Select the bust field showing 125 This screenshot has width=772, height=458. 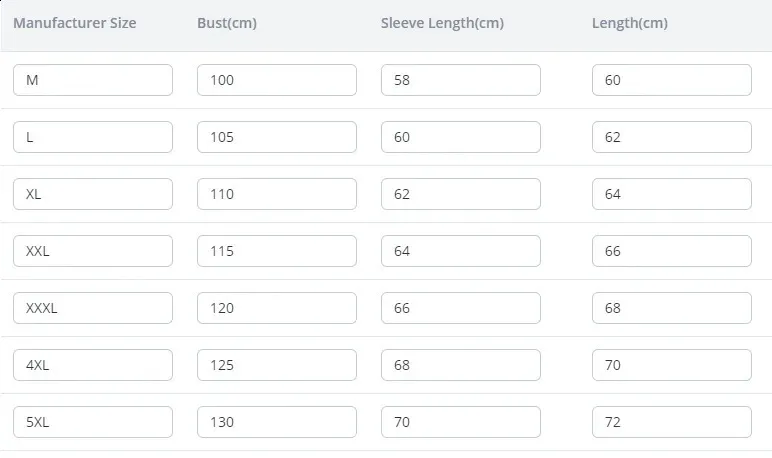pos(277,365)
